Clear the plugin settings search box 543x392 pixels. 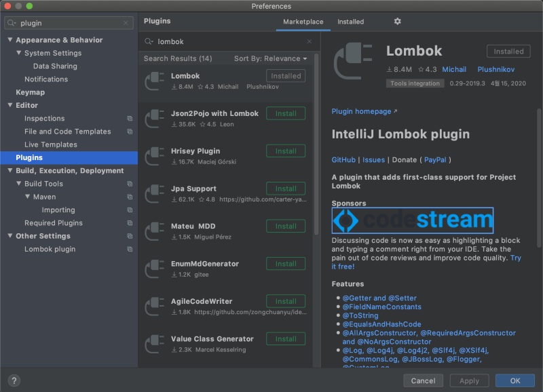126,23
